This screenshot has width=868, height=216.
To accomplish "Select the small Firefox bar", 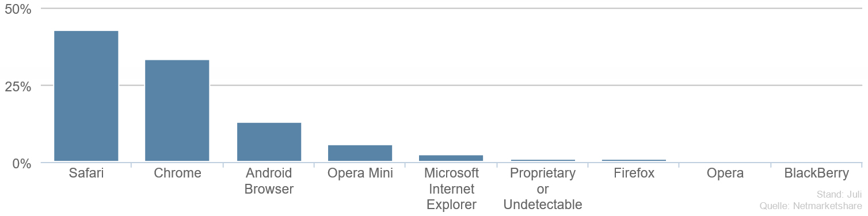I will point(634,160).
